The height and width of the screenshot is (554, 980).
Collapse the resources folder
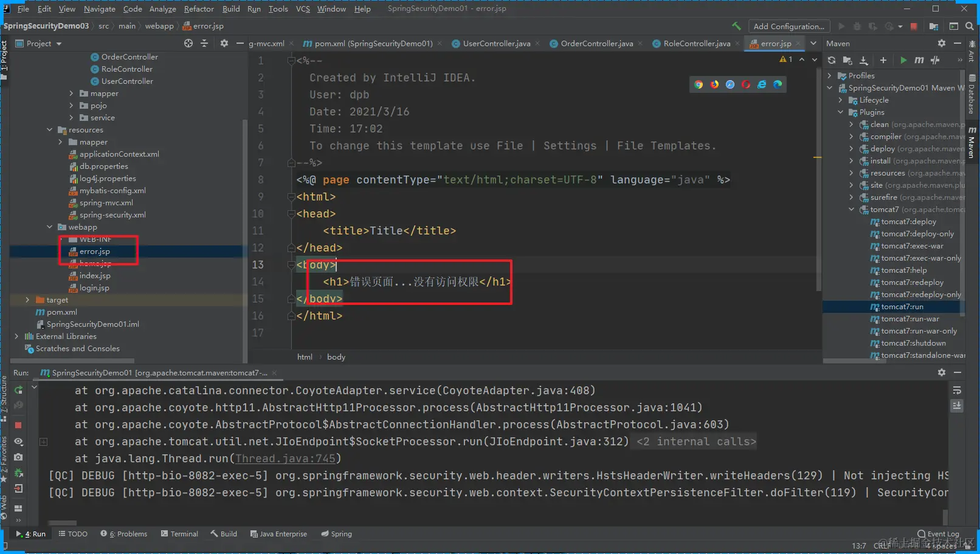49,129
